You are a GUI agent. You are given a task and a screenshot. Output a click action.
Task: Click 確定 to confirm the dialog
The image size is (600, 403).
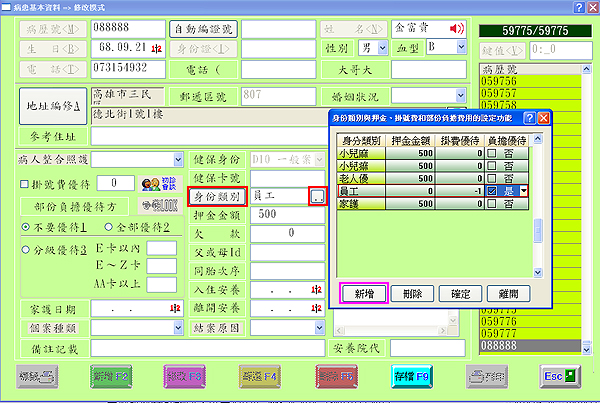(462, 294)
